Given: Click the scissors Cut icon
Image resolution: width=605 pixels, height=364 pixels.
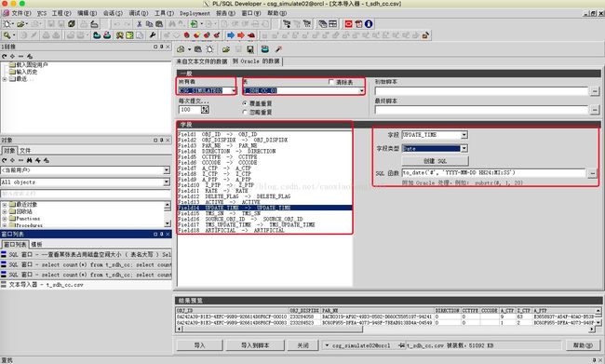Looking at the screenshot, I should point(140,24).
